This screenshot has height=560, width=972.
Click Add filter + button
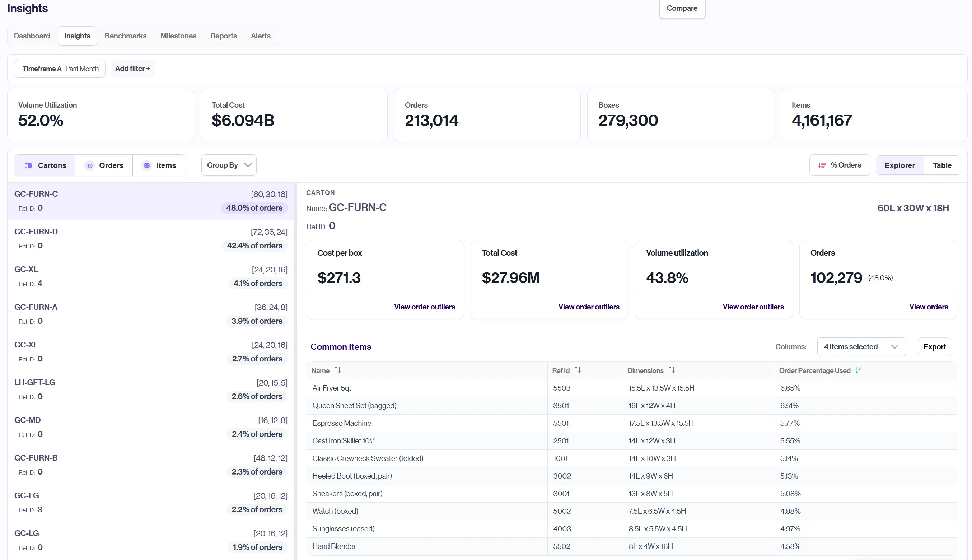[133, 69]
